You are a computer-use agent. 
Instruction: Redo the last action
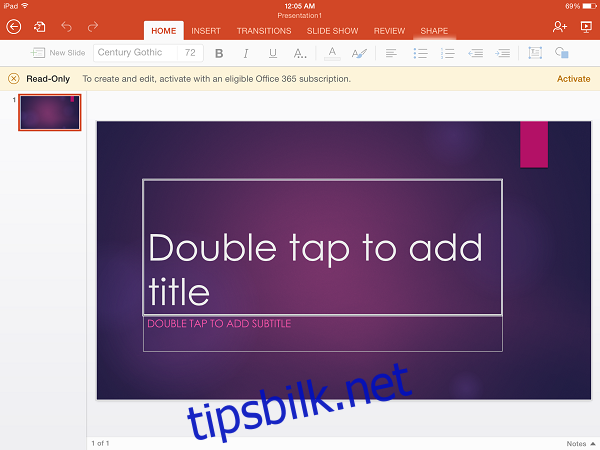click(93, 27)
